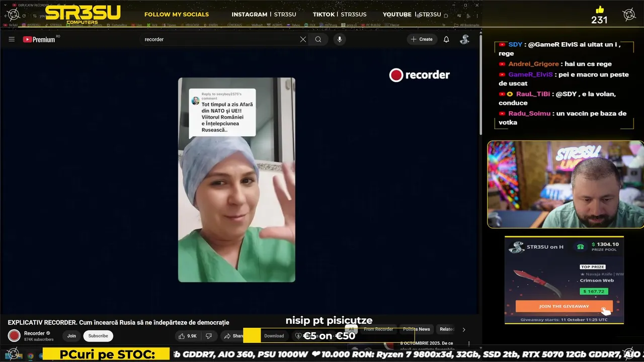Click chat username GameR_ElviS
The image size is (644, 362).
530,74
